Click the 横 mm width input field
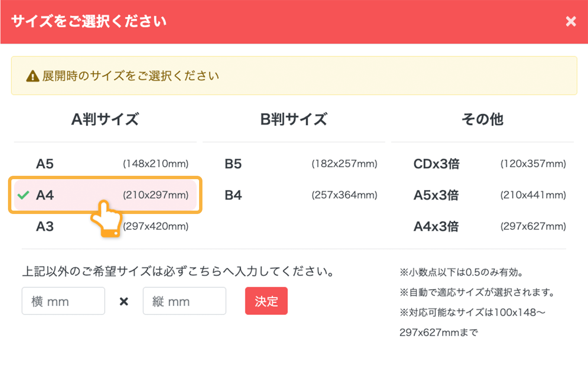The width and height of the screenshot is (588, 386). [x=63, y=301]
